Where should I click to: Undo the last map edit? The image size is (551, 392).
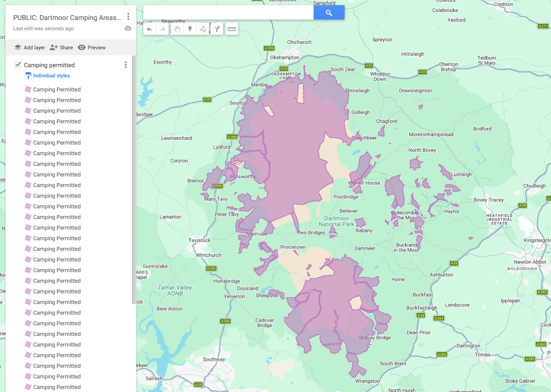pyautogui.click(x=149, y=29)
